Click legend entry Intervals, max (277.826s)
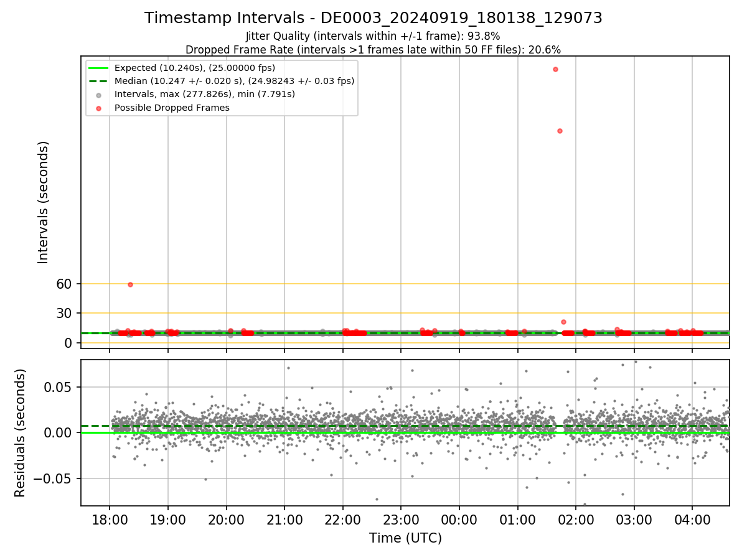Image resolution: width=747 pixels, height=560 pixels. [x=205, y=94]
